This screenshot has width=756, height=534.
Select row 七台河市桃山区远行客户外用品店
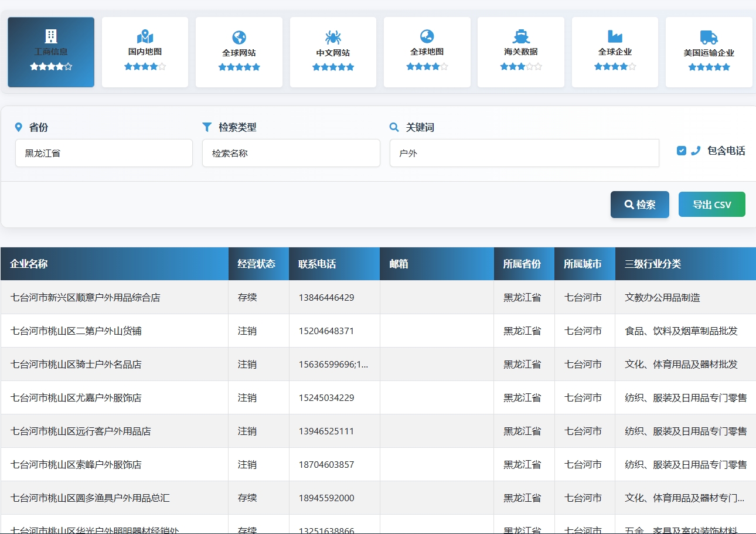coord(378,431)
